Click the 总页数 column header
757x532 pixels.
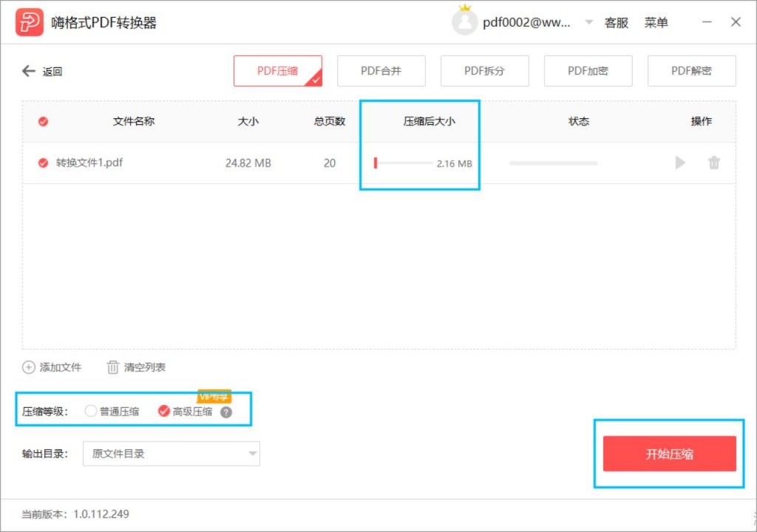pos(329,121)
